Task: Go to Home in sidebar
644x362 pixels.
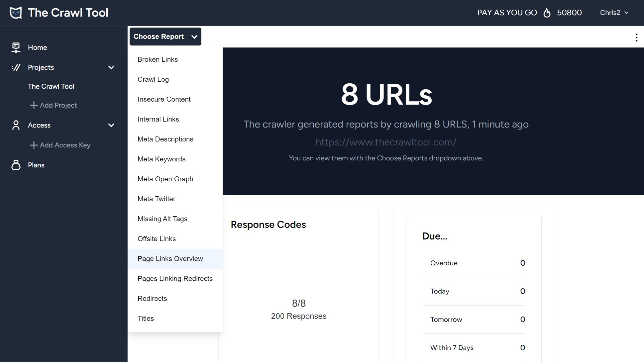Action: coord(37,47)
